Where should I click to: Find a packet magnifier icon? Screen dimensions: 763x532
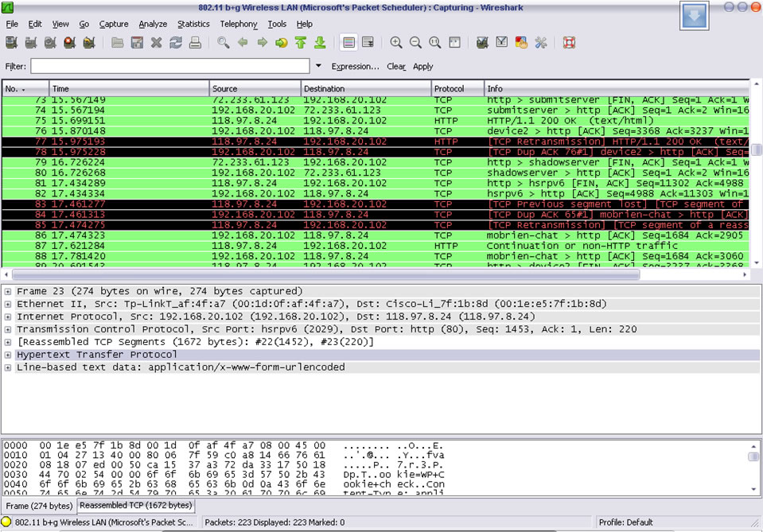(x=224, y=43)
